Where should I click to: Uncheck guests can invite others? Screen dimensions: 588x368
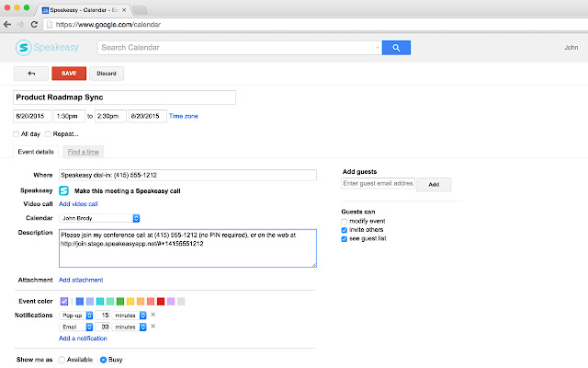coord(345,230)
